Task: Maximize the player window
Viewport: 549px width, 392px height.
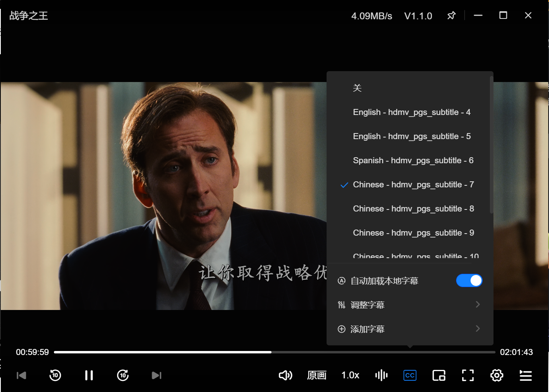Action: [503, 15]
